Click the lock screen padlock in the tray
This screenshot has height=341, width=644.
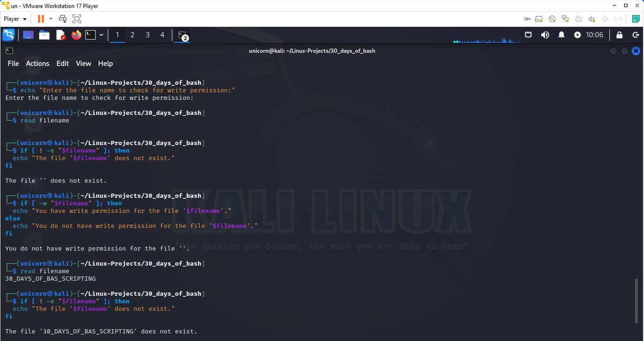pos(619,34)
